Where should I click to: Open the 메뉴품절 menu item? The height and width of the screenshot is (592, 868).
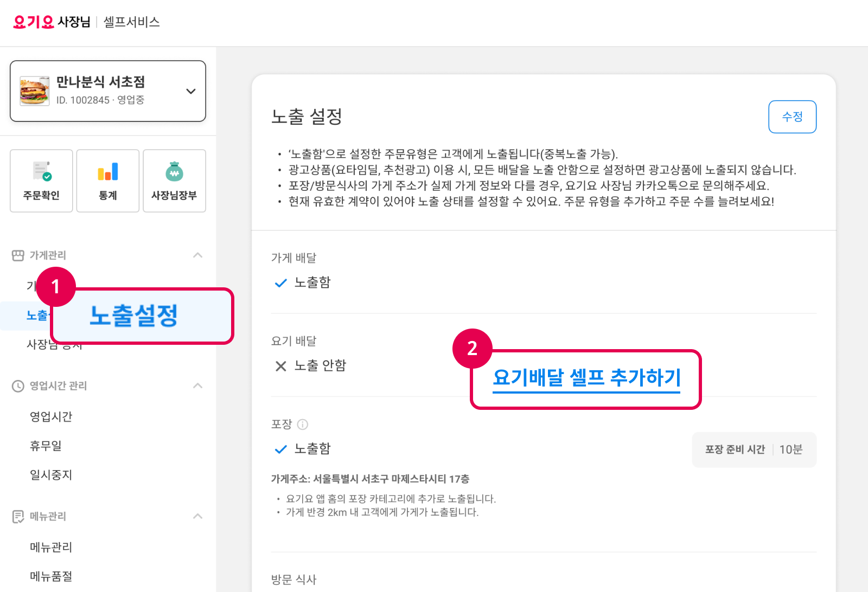pos(51,576)
